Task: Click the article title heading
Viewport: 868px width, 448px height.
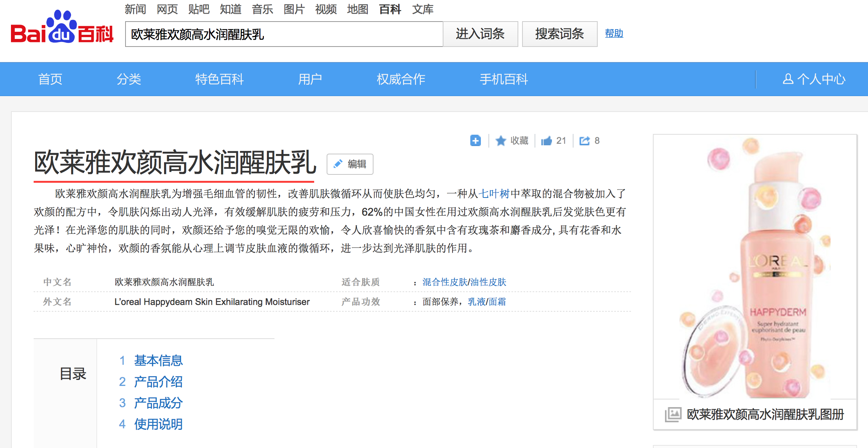Action: [x=175, y=163]
